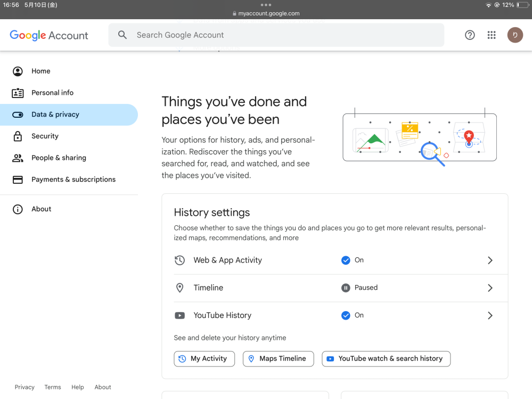Expand the Timeline row chevron
Image resolution: width=532 pixels, height=399 pixels.
coord(490,288)
